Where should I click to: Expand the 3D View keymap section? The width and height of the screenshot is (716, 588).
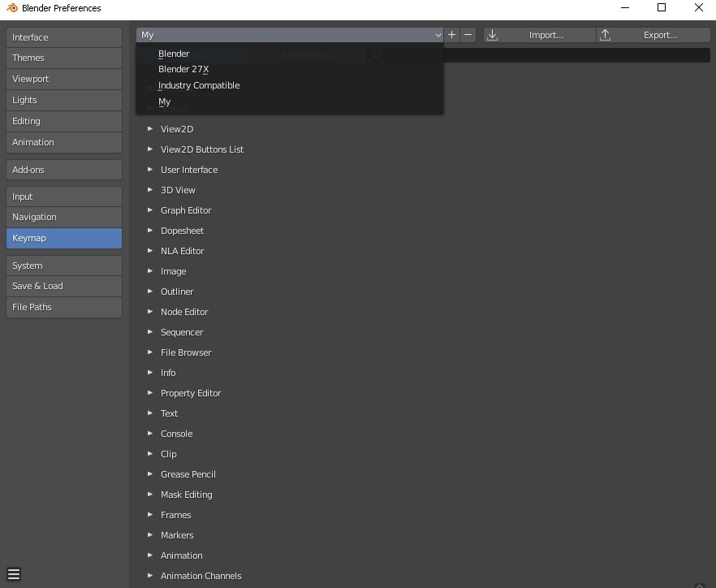(x=149, y=189)
